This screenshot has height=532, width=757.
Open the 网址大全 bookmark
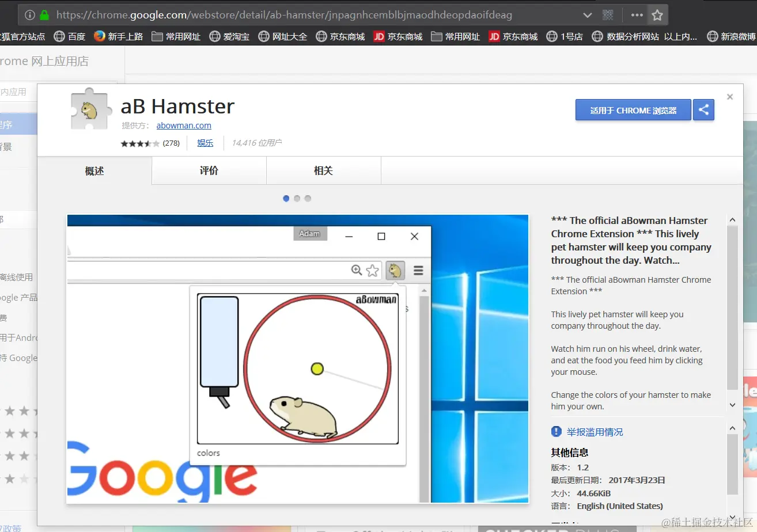click(x=282, y=36)
